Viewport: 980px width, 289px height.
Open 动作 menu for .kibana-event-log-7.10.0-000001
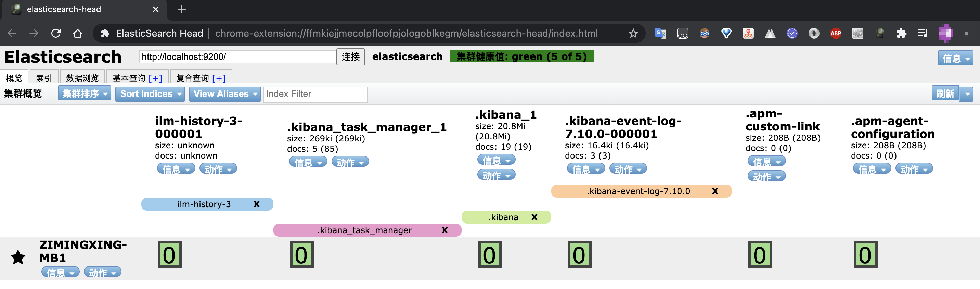[x=628, y=169]
